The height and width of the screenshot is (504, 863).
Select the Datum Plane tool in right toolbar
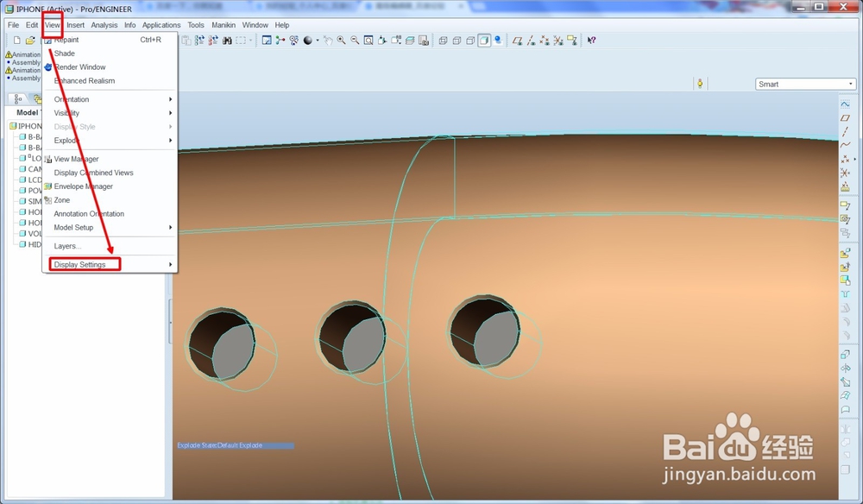pos(845,117)
